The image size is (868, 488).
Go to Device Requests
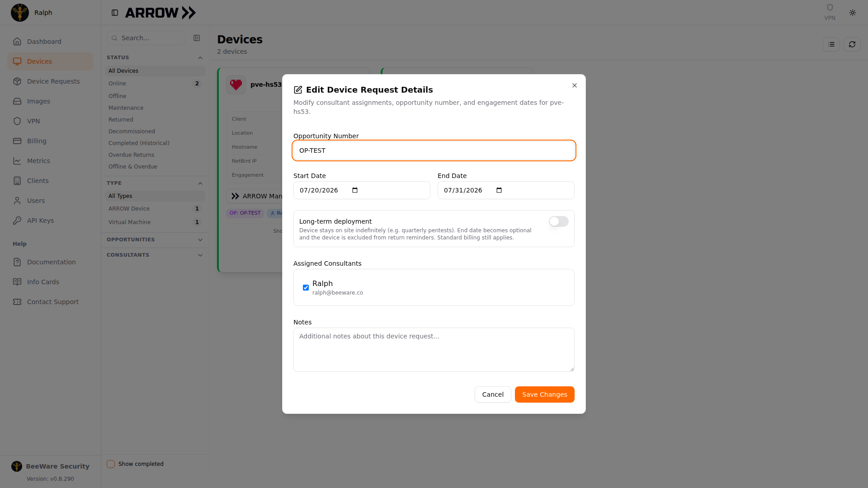[x=50, y=81]
